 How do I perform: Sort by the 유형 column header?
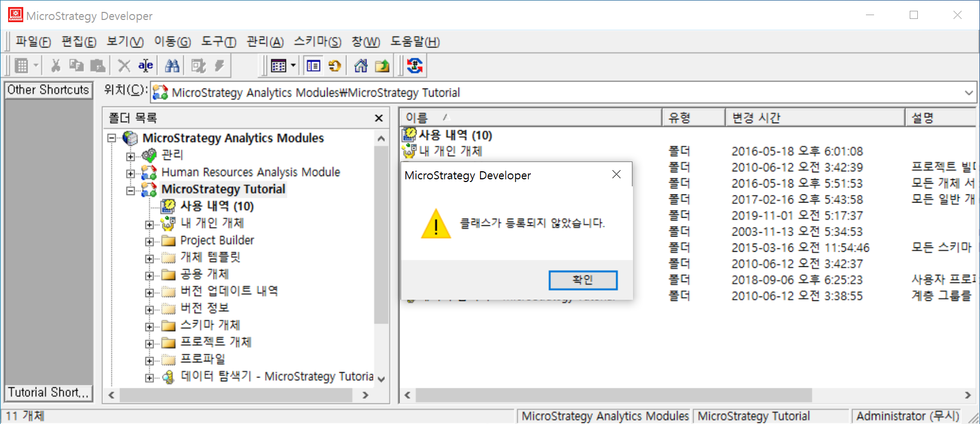(x=694, y=117)
